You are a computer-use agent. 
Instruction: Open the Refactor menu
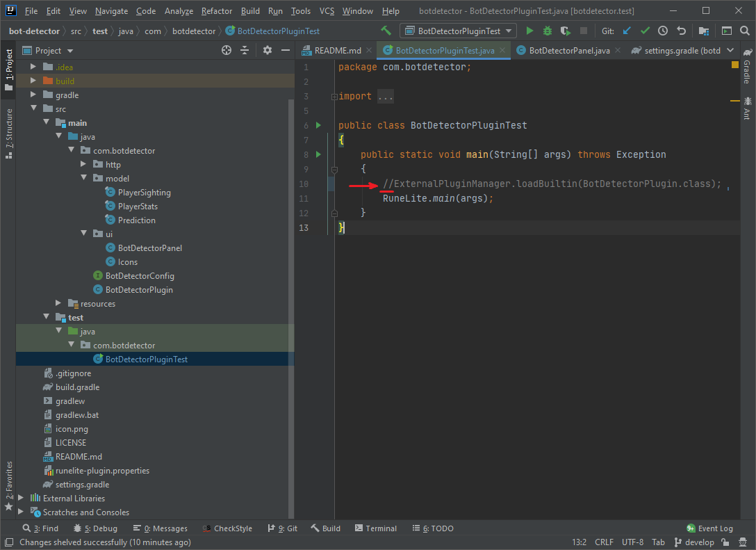tap(216, 11)
